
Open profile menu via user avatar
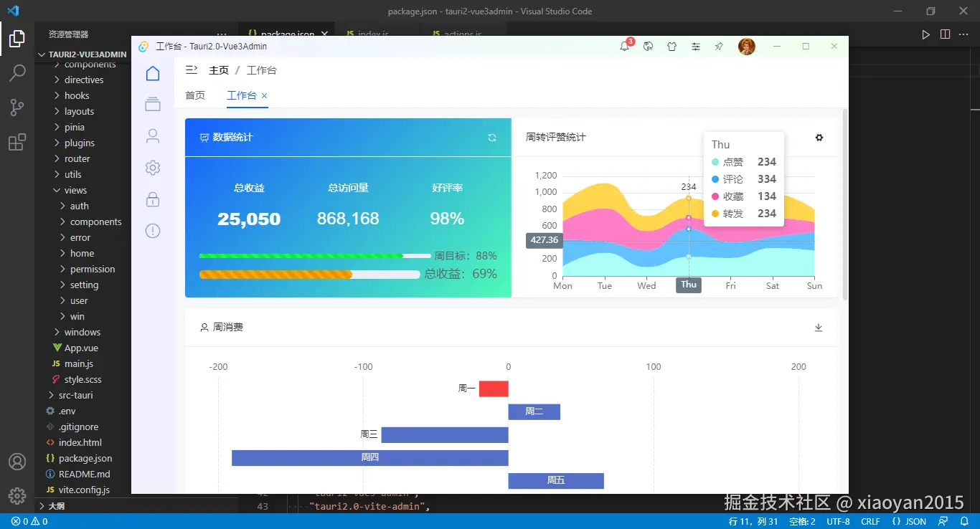(x=747, y=46)
